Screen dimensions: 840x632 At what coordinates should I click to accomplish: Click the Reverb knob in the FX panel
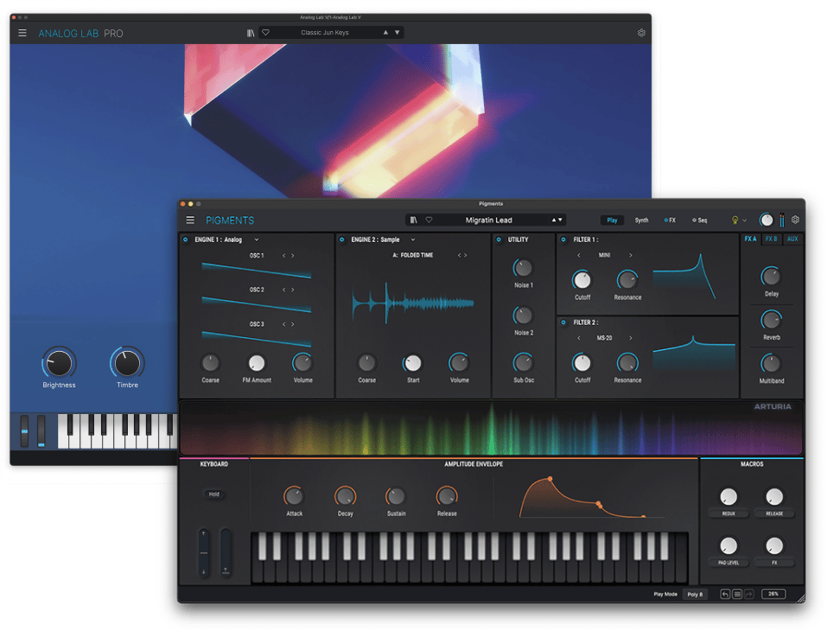click(771, 320)
